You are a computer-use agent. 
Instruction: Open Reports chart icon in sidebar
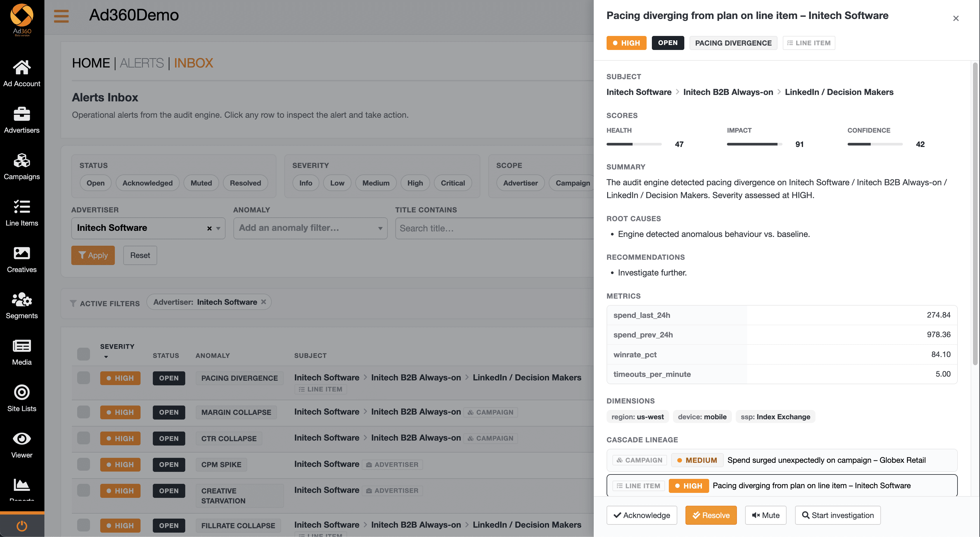tap(22, 485)
